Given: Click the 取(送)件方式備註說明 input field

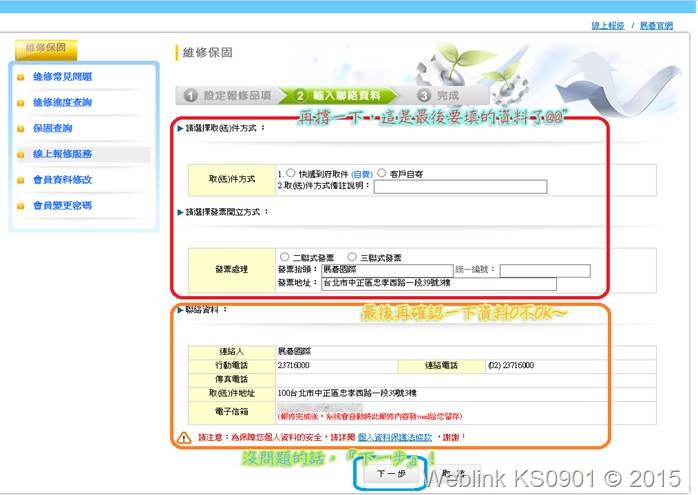Looking at the screenshot, I should coord(460,187).
